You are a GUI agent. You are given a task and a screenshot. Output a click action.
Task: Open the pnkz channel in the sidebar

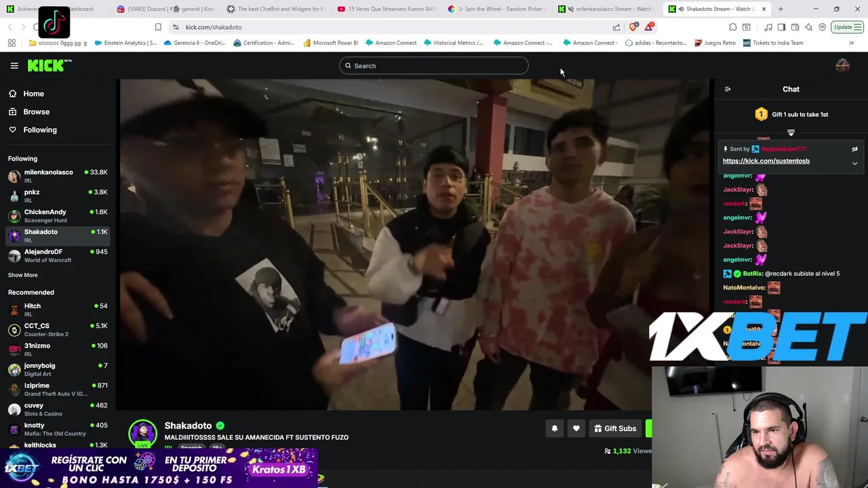[x=58, y=196]
